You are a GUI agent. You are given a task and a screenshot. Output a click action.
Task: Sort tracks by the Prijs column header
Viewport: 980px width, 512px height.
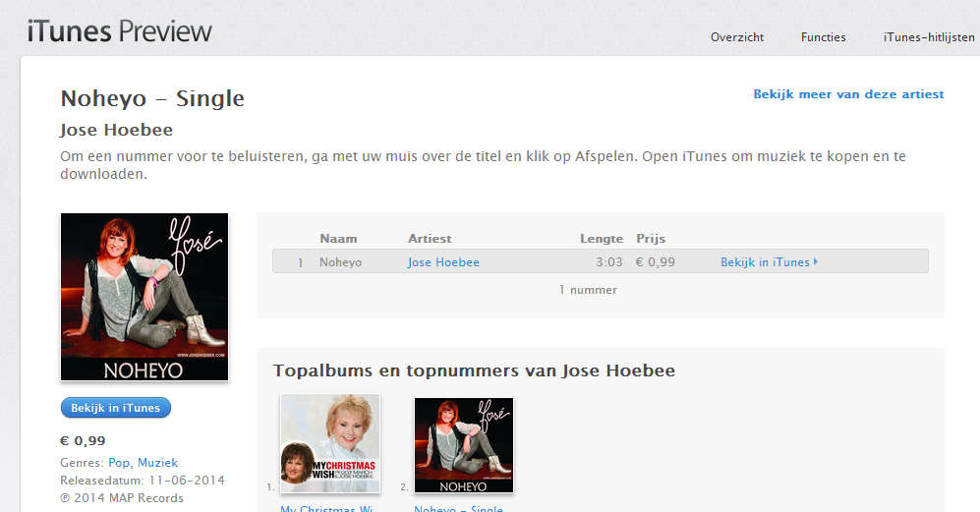click(651, 238)
